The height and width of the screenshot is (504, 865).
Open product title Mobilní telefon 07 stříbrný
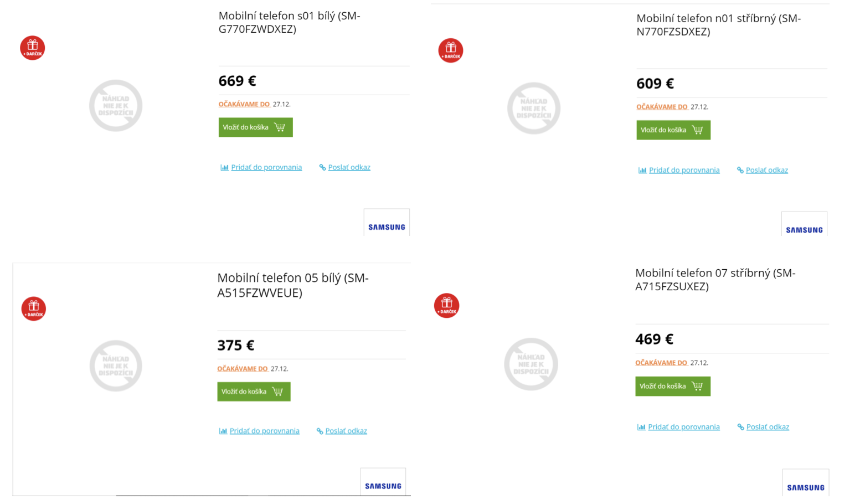[x=715, y=279]
